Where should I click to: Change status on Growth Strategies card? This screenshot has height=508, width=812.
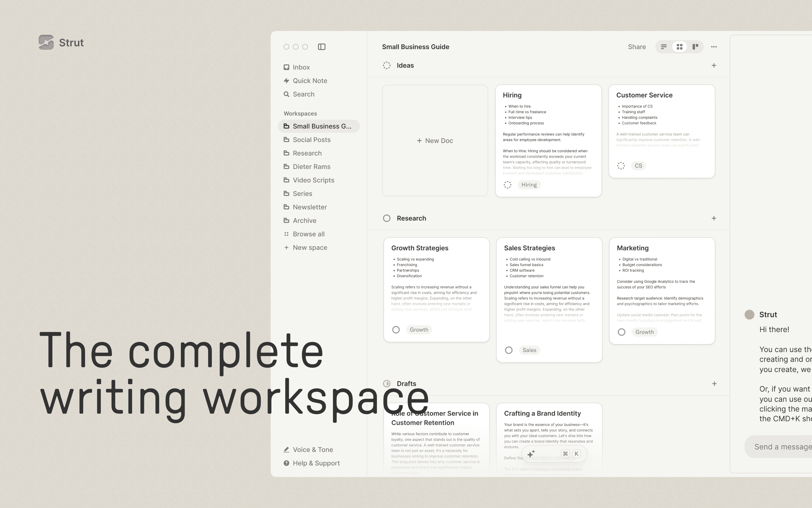click(x=396, y=330)
